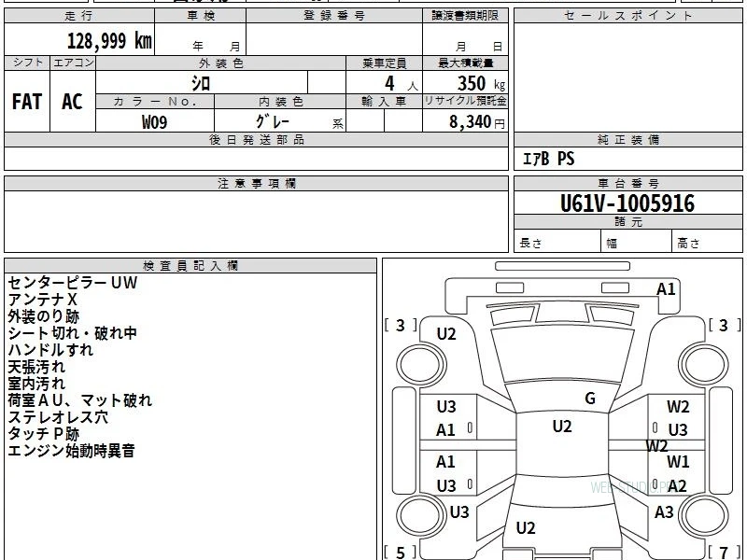Select the W1 damage mark on diagram

coord(678,461)
